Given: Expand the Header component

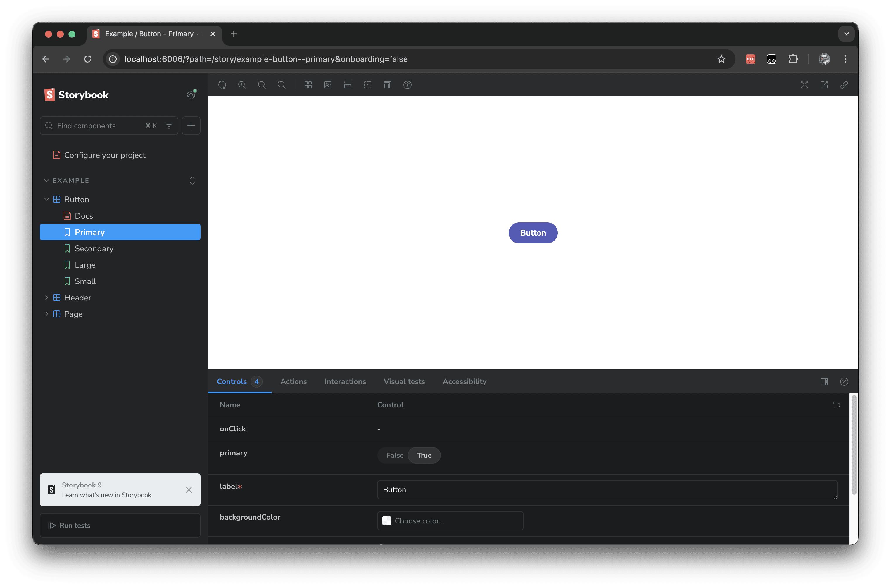Looking at the screenshot, I should (47, 298).
